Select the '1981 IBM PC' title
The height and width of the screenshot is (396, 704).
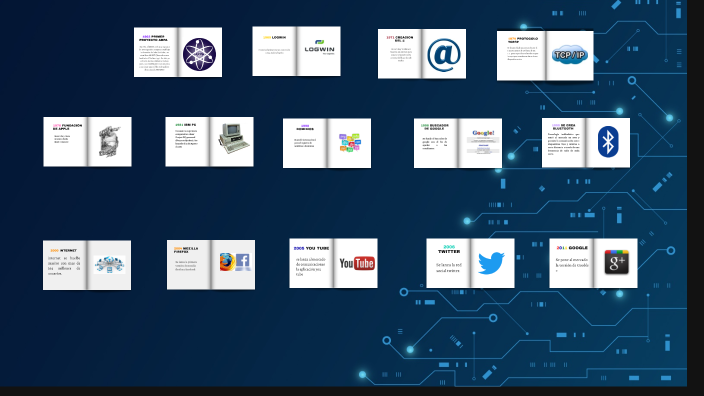185,125
